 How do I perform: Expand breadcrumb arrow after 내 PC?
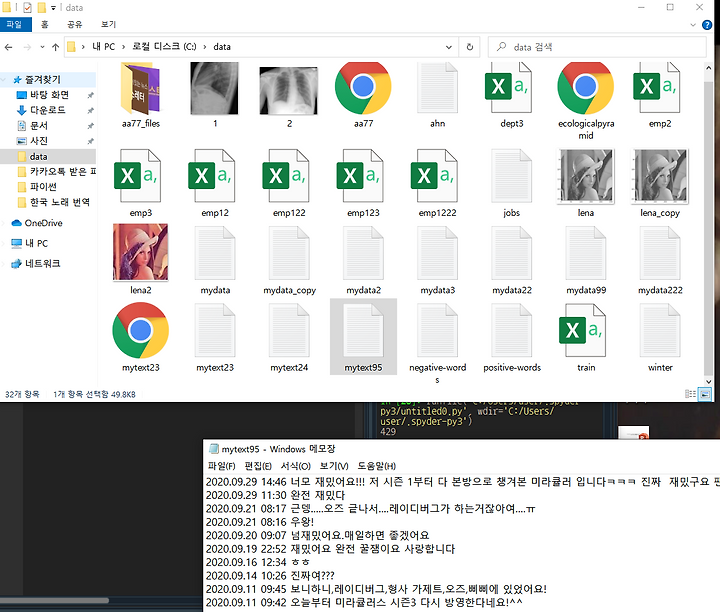tap(124, 46)
